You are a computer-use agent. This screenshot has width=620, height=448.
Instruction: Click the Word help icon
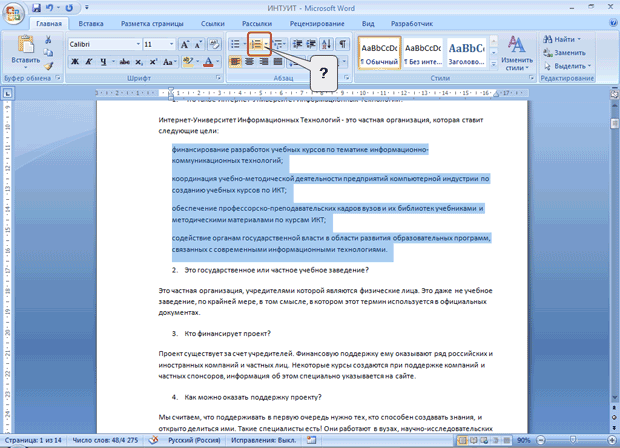(614, 23)
